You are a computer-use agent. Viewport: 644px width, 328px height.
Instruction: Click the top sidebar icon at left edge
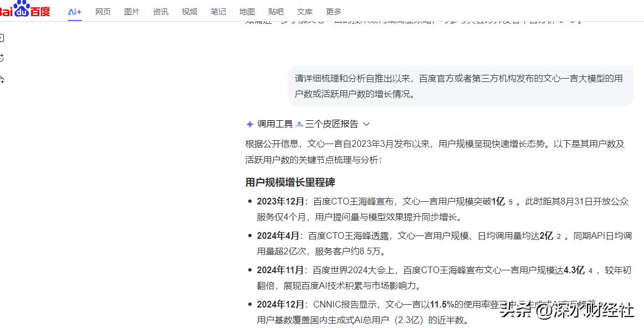[2, 38]
